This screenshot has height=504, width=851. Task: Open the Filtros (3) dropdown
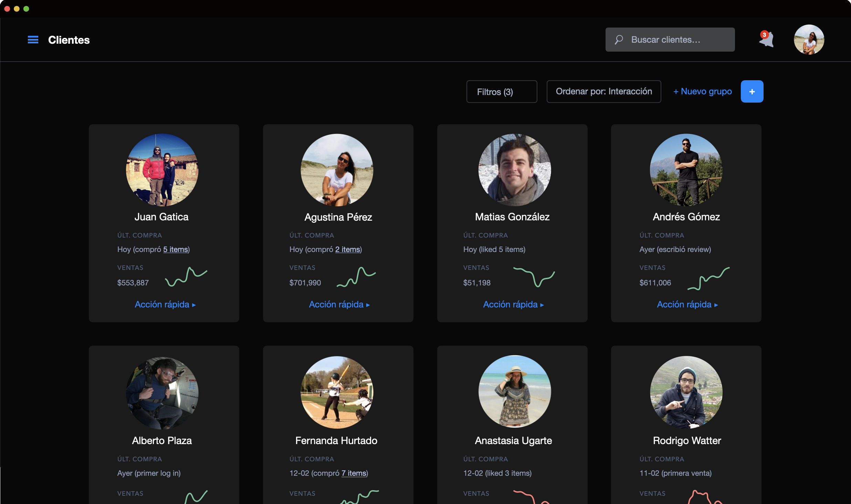tap(502, 92)
